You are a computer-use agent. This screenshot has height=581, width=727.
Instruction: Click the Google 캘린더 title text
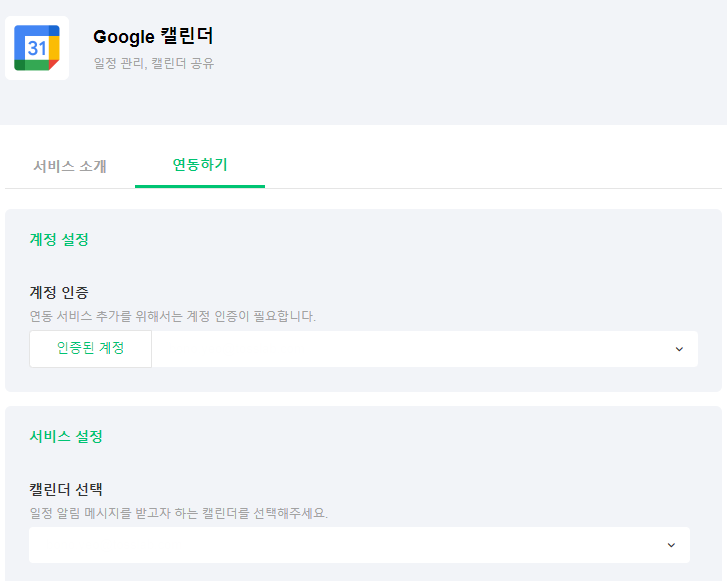click(x=153, y=37)
